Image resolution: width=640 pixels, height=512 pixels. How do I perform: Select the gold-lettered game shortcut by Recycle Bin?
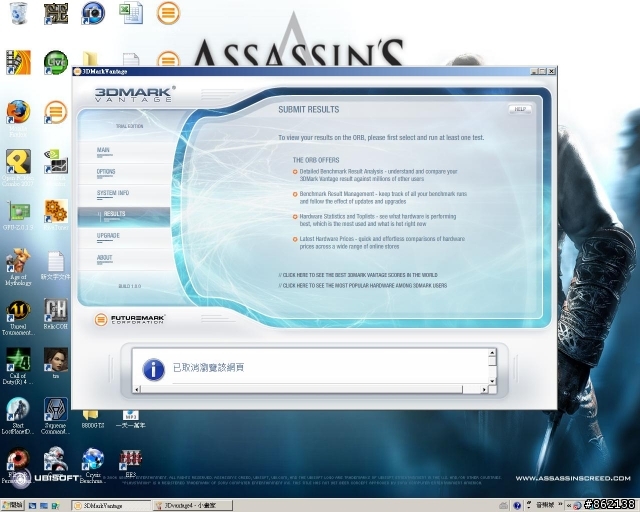pyautogui.click(x=56, y=13)
